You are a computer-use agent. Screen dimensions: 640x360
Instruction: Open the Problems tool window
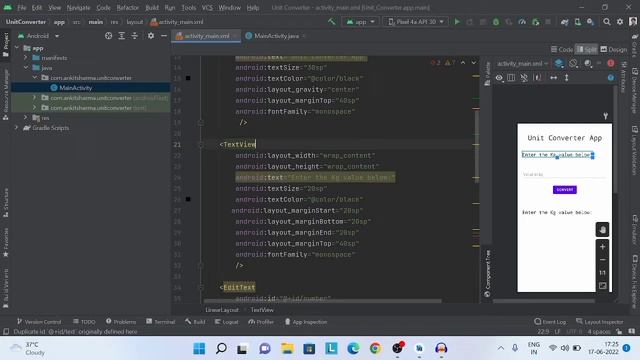point(121,322)
